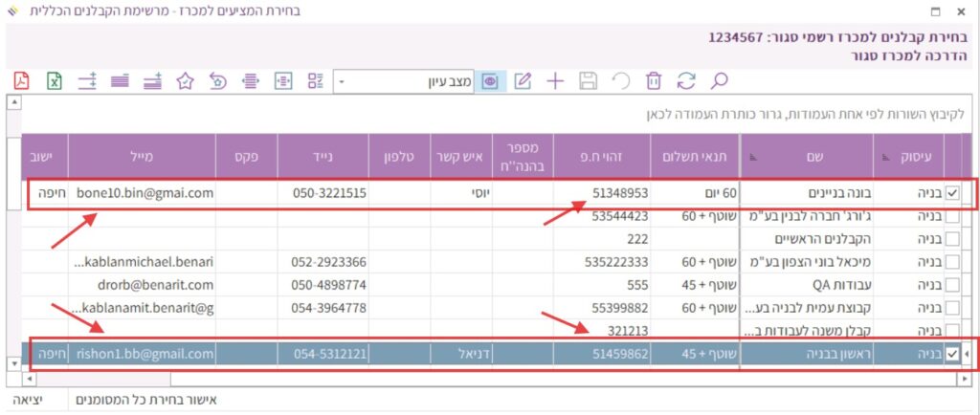Screen dimensions: 980x415
Task: Add a new row with plus icon
Action: [x=555, y=80]
